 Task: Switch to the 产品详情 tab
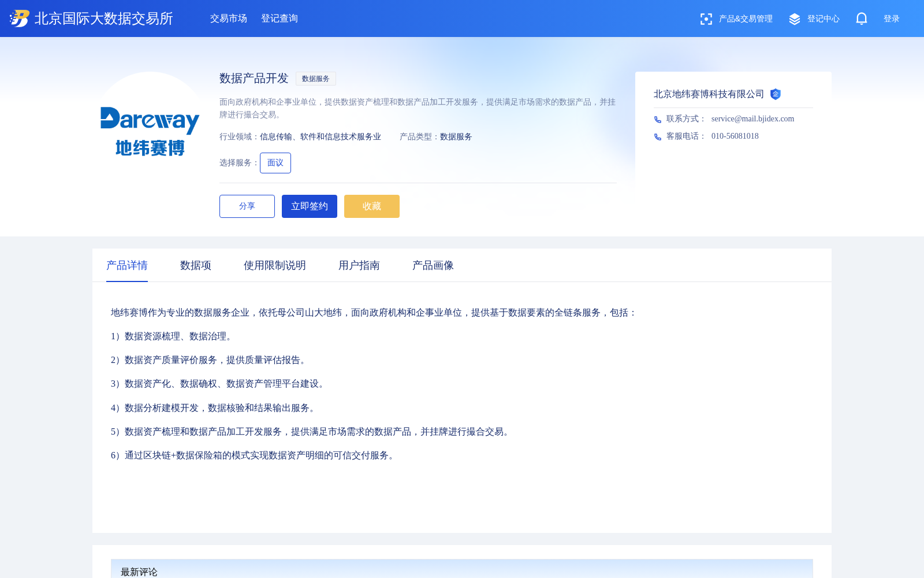coord(127,265)
